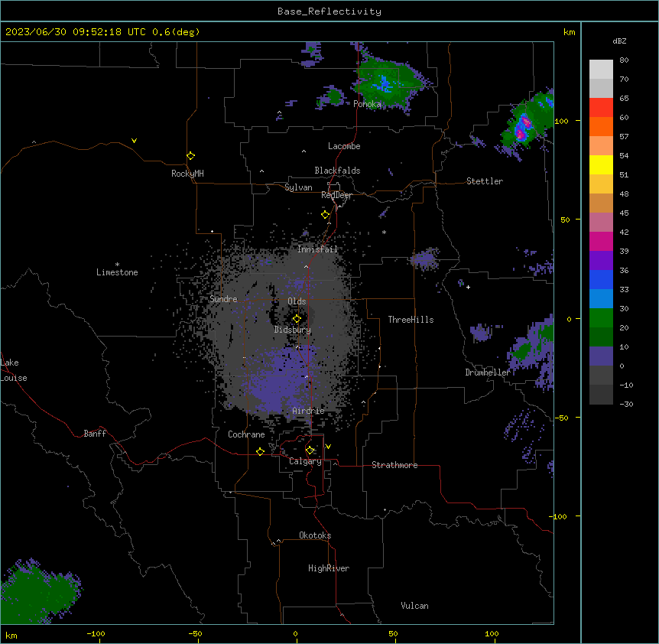Click the Innisfail town label
This screenshot has width=659, height=644.
[x=318, y=249]
